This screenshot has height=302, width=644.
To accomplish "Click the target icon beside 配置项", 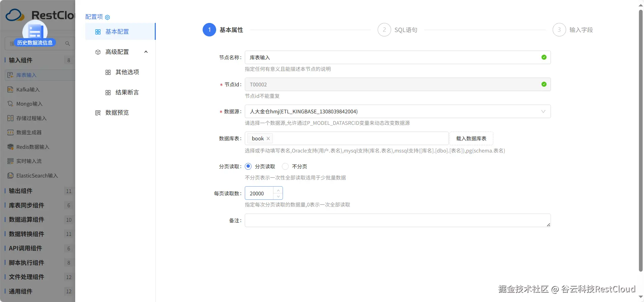I will (108, 17).
